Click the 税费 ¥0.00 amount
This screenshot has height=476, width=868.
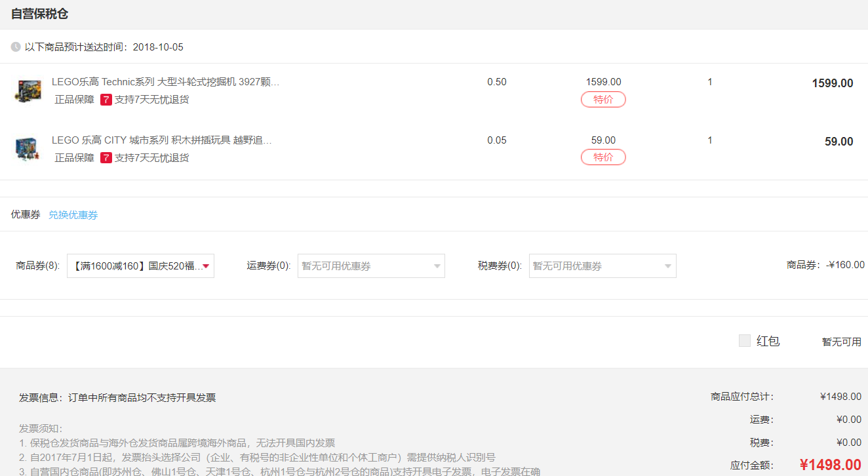849,443
